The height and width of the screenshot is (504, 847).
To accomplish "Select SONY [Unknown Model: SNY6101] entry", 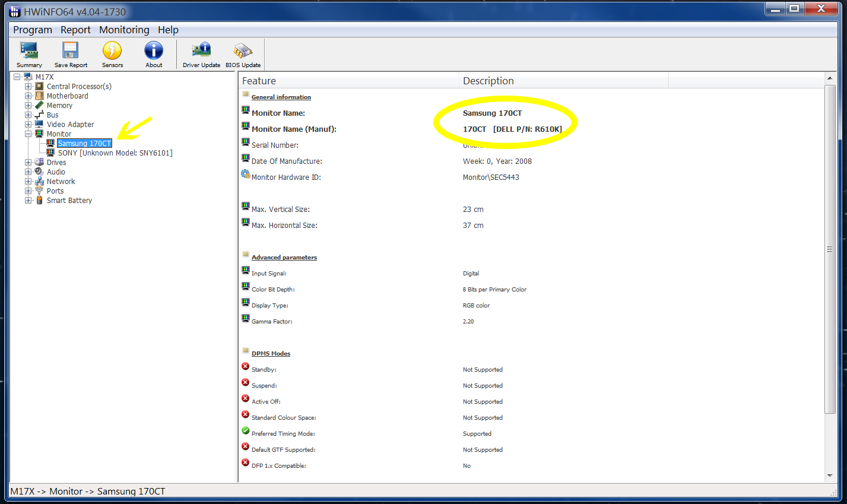I will point(115,153).
